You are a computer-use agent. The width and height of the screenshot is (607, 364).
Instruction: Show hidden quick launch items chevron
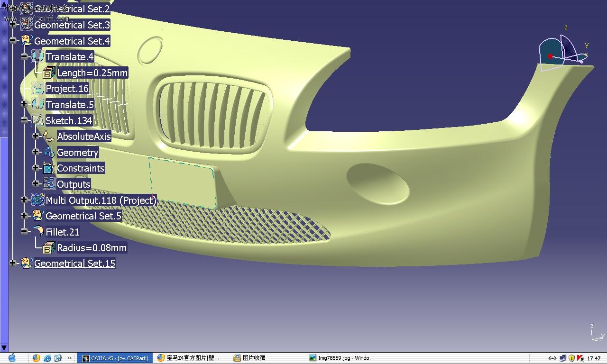70,358
